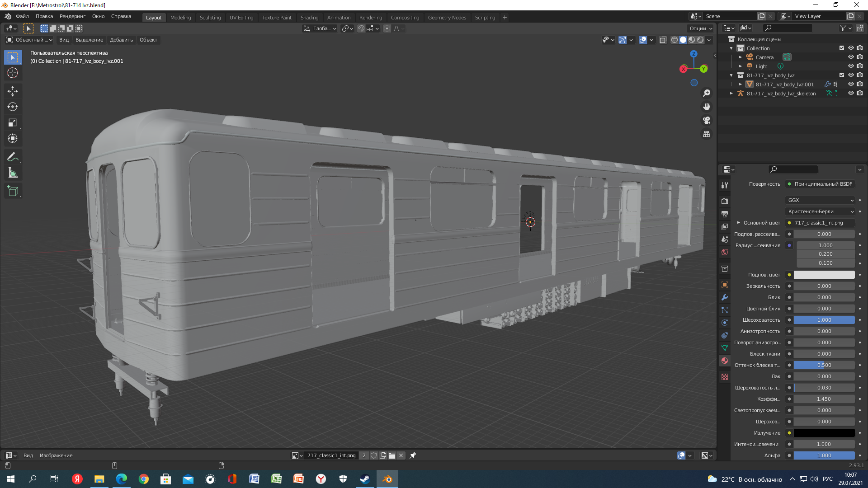The width and height of the screenshot is (868, 488).
Task: Toggle camera view icon in viewport
Action: click(x=707, y=121)
